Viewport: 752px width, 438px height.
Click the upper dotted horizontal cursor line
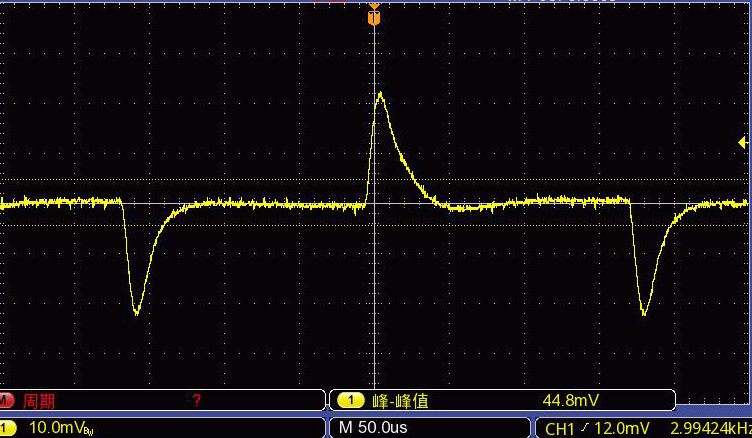374,180
